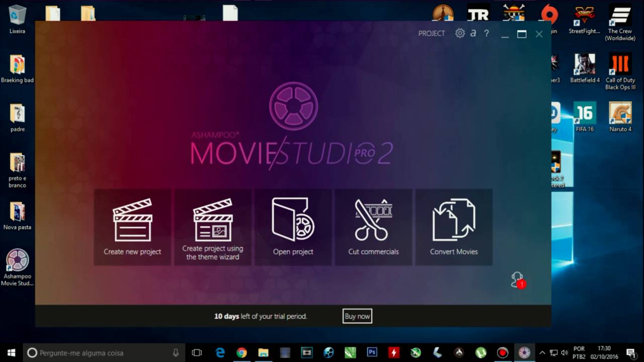Open settings via the gear icon
The image size is (644, 362).
pos(460,33)
